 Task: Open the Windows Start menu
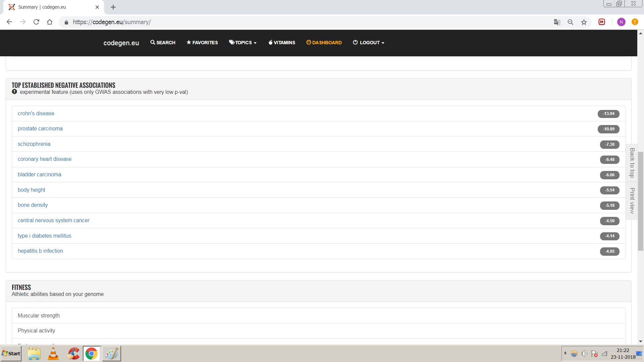[11, 354]
